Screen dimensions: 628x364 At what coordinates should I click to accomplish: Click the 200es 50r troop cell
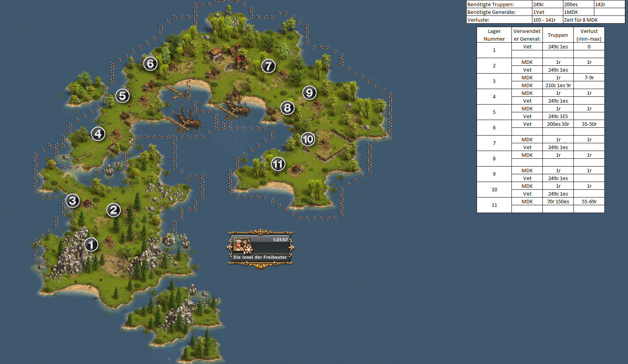pyautogui.click(x=558, y=124)
